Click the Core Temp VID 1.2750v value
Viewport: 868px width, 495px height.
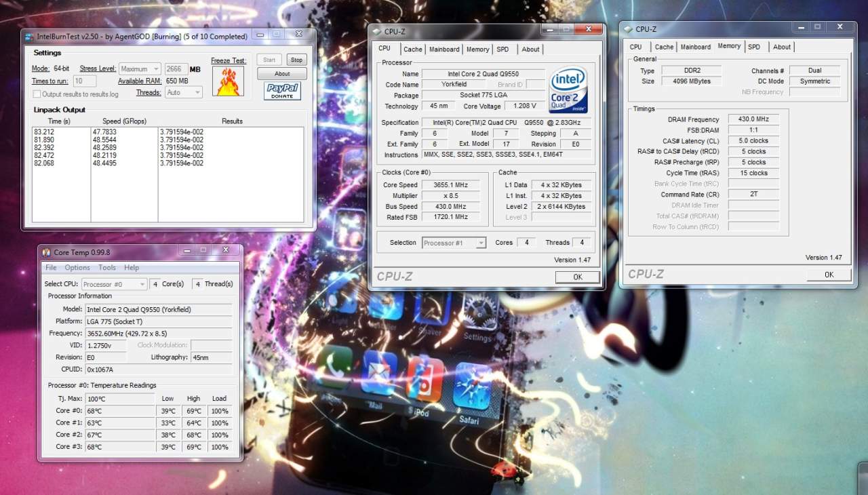[106, 345]
